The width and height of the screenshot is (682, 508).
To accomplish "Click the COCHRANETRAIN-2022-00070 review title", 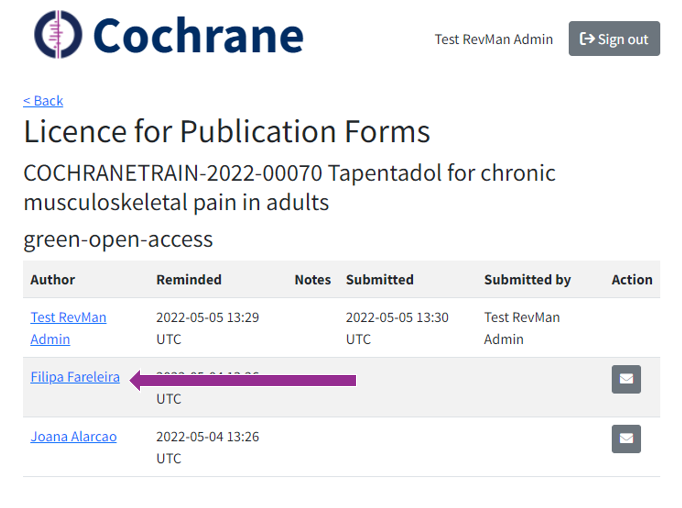I will pyautogui.click(x=289, y=187).
